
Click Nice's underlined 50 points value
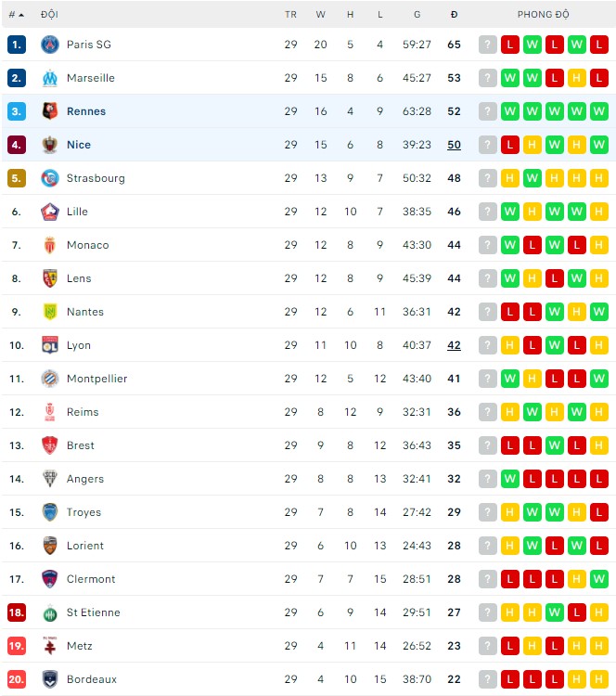tap(454, 145)
